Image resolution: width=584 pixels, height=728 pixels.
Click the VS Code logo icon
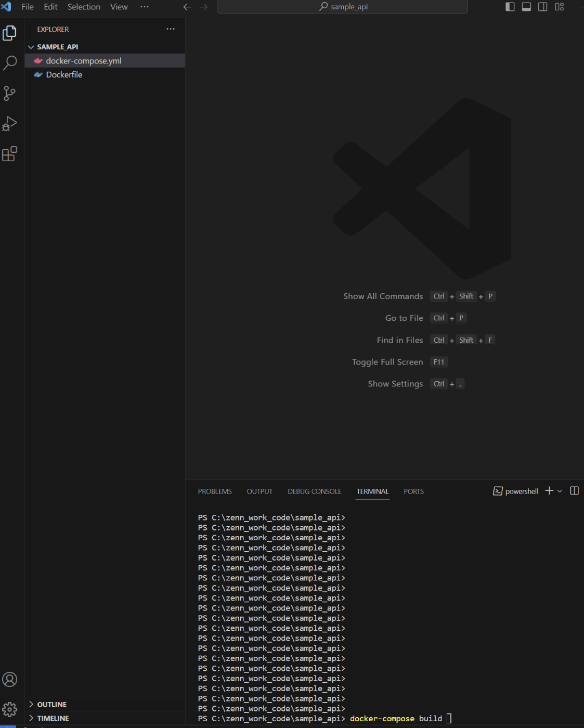pyautogui.click(x=6, y=7)
